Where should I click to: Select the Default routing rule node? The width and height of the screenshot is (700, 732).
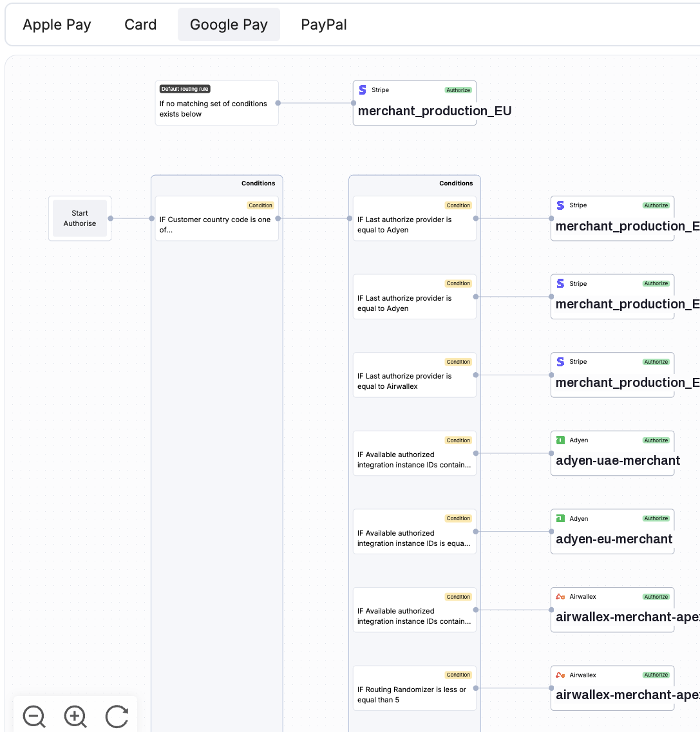tap(216, 103)
